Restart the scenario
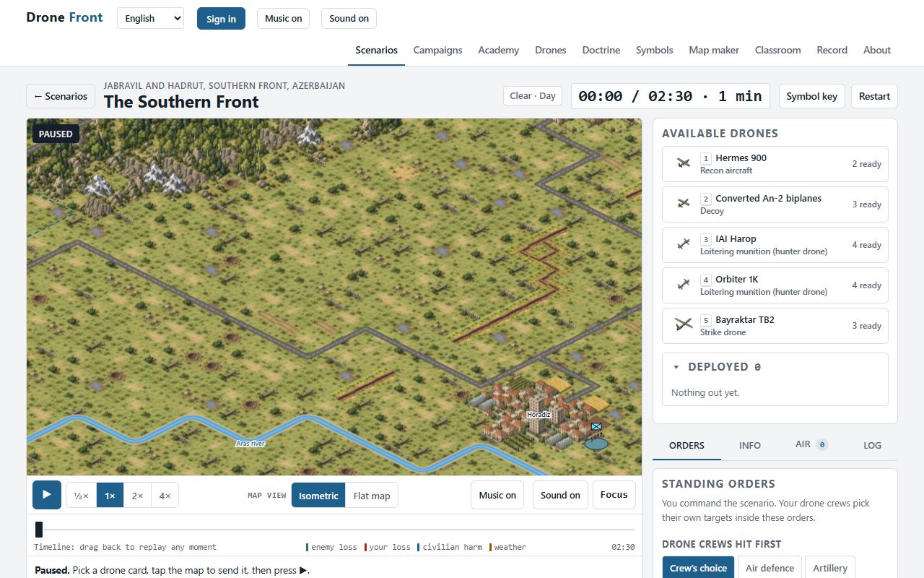Image resolution: width=924 pixels, height=578 pixels. coord(874,96)
